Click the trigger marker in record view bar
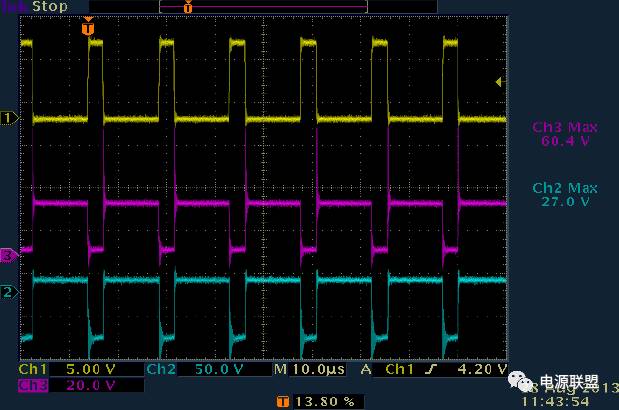The height and width of the screenshot is (410, 619). tap(188, 7)
